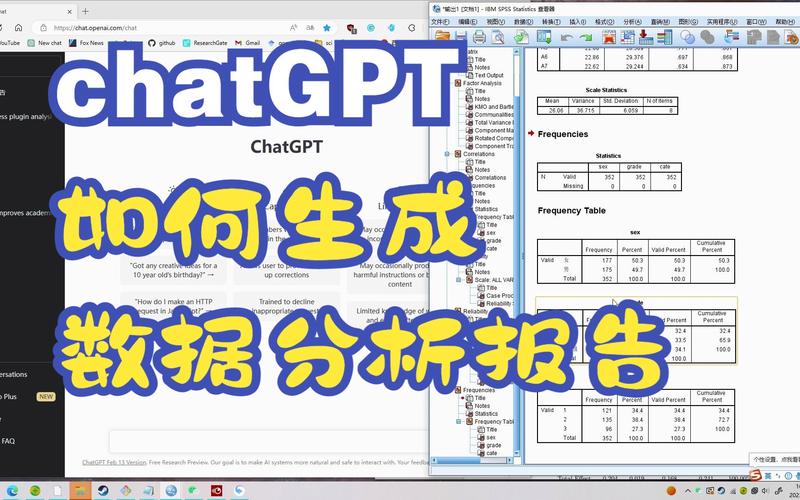This screenshot has width=800, height=500.
Task: Click the Frequencies heading in output
Action: [563, 134]
